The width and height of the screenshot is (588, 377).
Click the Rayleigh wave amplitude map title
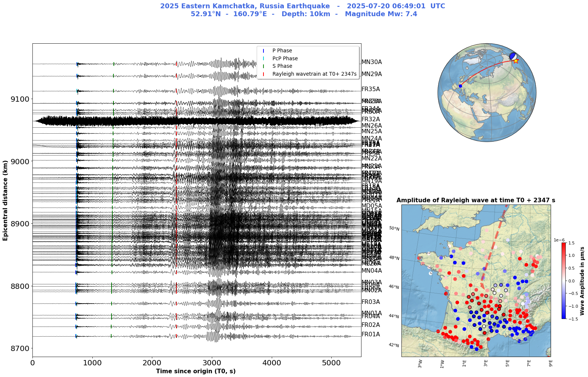click(476, 200)
